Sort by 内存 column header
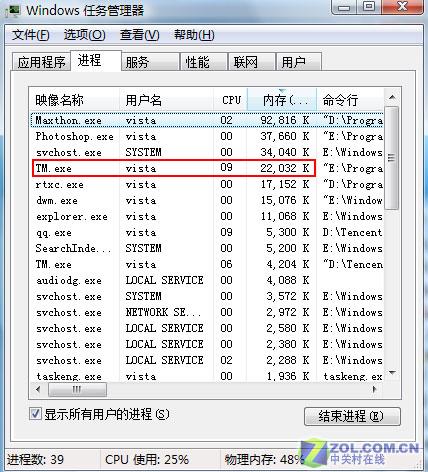This screenshot has height=472, width=428. tap(282, 100)
